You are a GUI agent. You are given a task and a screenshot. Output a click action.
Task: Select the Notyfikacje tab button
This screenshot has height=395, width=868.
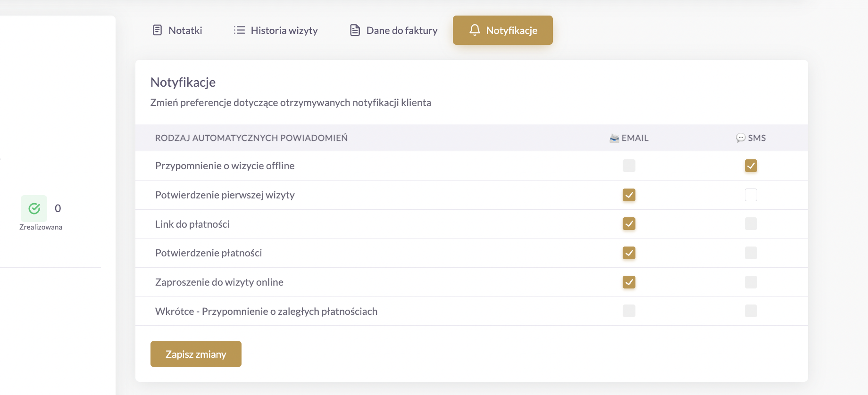(503, 30)
